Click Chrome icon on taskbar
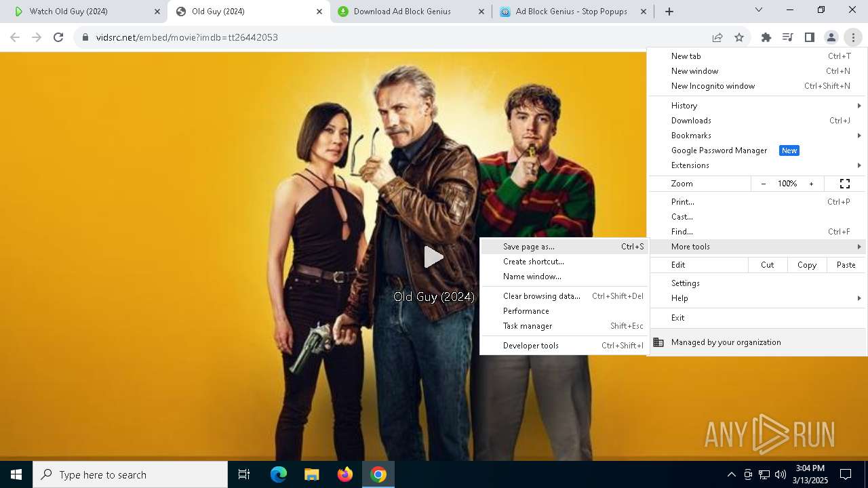The height and width of the screenshot is (488, 868). pos(378,474)
